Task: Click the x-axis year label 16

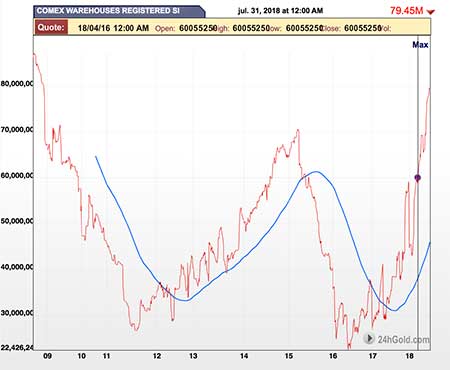Action: coord(333,356)
